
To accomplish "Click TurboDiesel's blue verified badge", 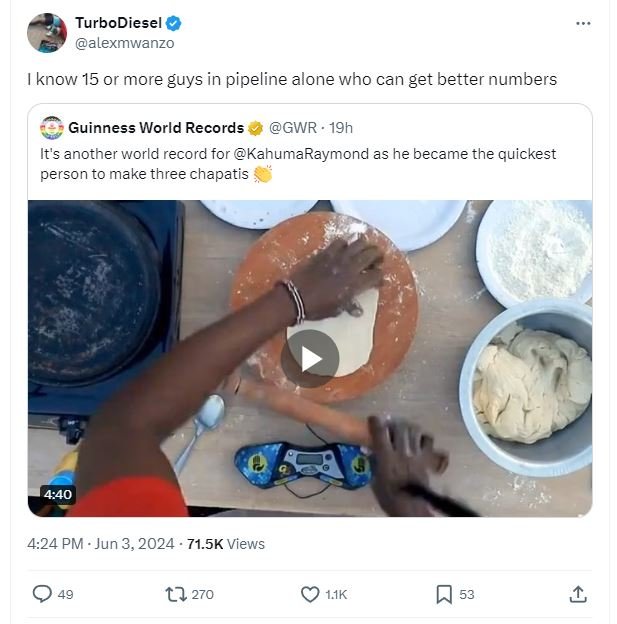I will [x=173, y=23].
